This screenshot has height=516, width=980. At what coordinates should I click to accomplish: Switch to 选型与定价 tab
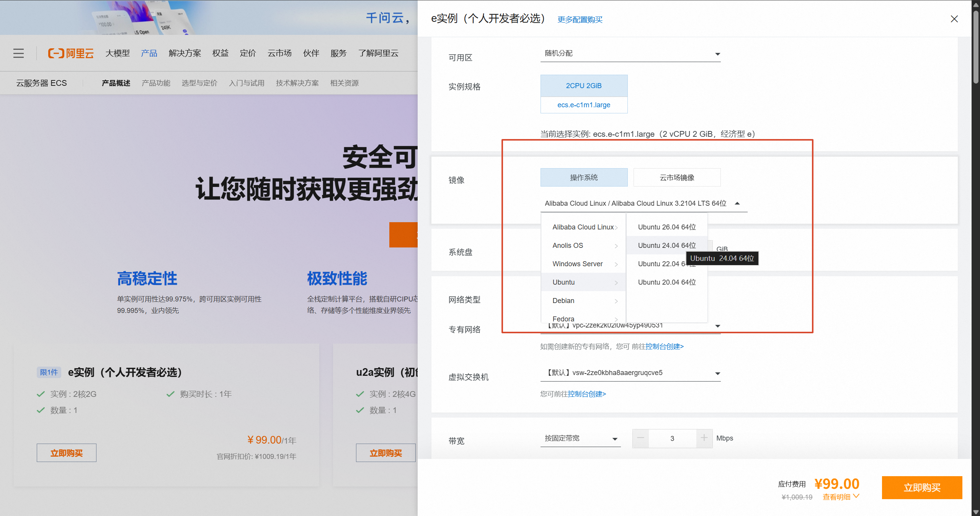pos(199,83)
